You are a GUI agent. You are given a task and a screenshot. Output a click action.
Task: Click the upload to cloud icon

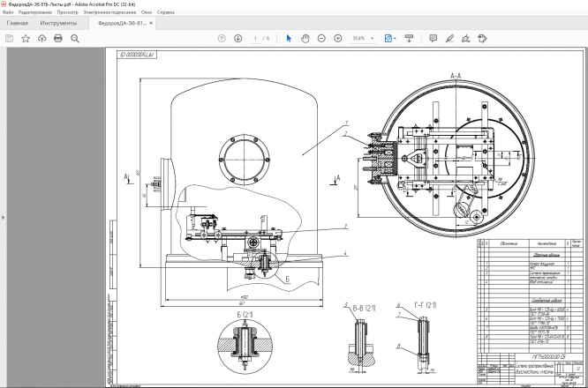(41, 39)
